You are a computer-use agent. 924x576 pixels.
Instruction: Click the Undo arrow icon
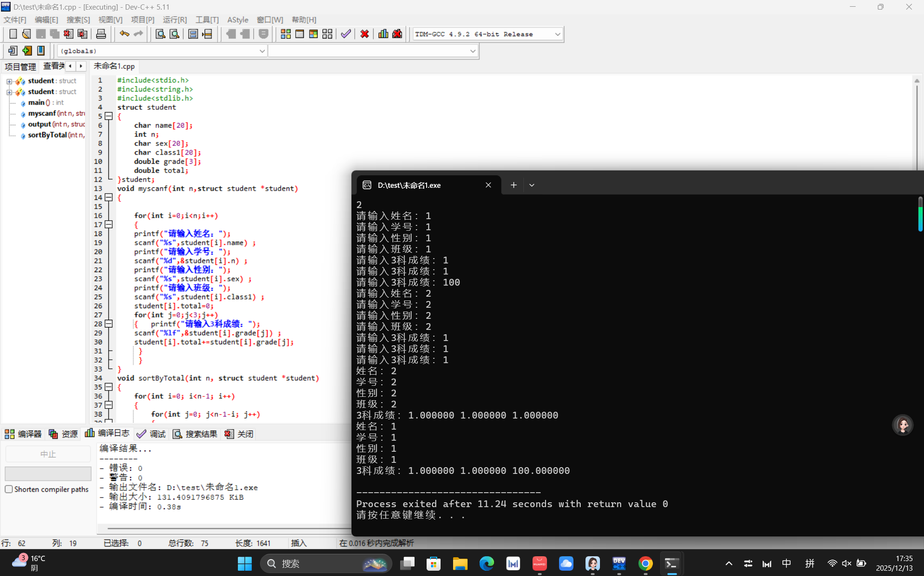(x=125, y=34)
